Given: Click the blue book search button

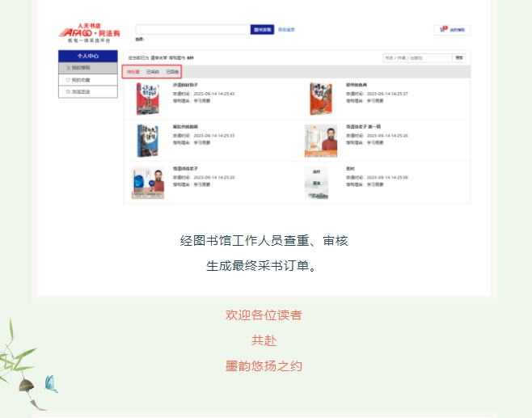Looking at the screenshot, I should click(262, 30).
